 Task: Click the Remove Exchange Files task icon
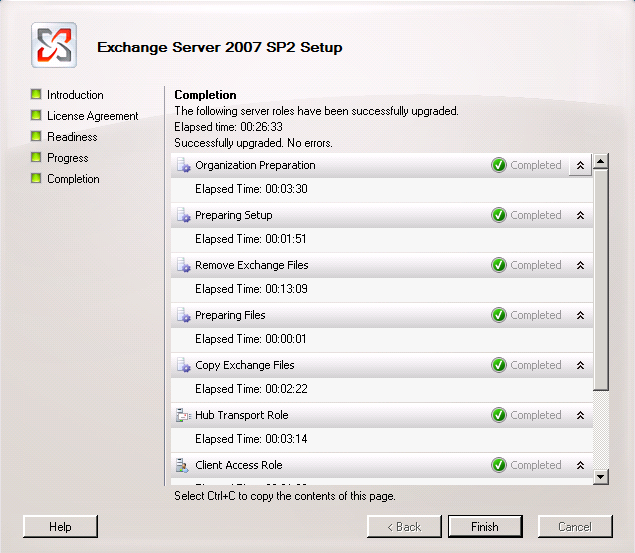(x=183, y=265)
